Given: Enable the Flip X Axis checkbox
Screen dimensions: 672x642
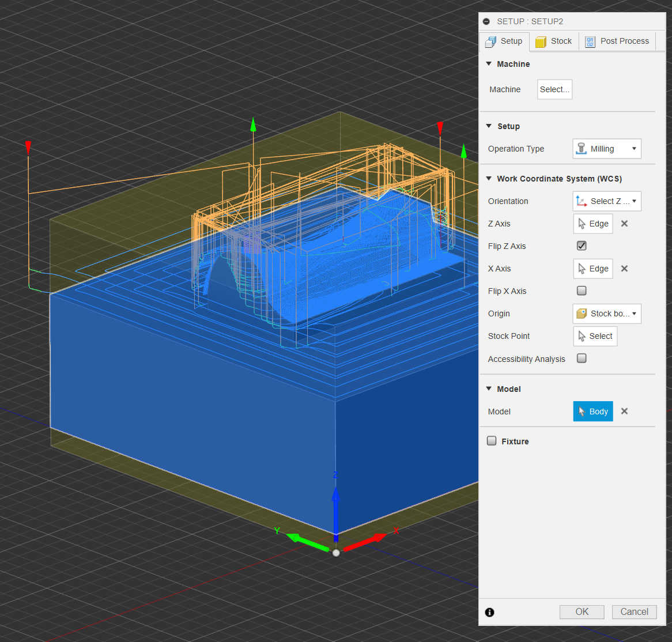Looking at the screenshot, I should pyautogui.click(x=582, y=291).
